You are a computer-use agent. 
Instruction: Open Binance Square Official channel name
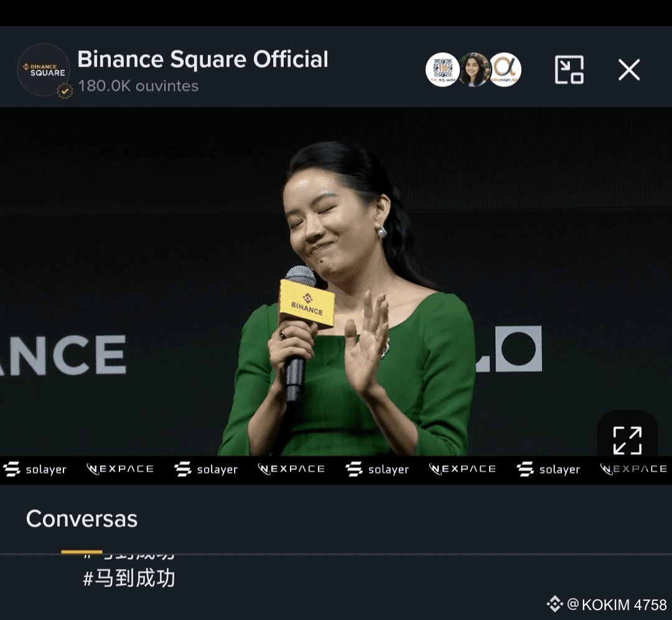pyautogui.click(x=203, y=59)
